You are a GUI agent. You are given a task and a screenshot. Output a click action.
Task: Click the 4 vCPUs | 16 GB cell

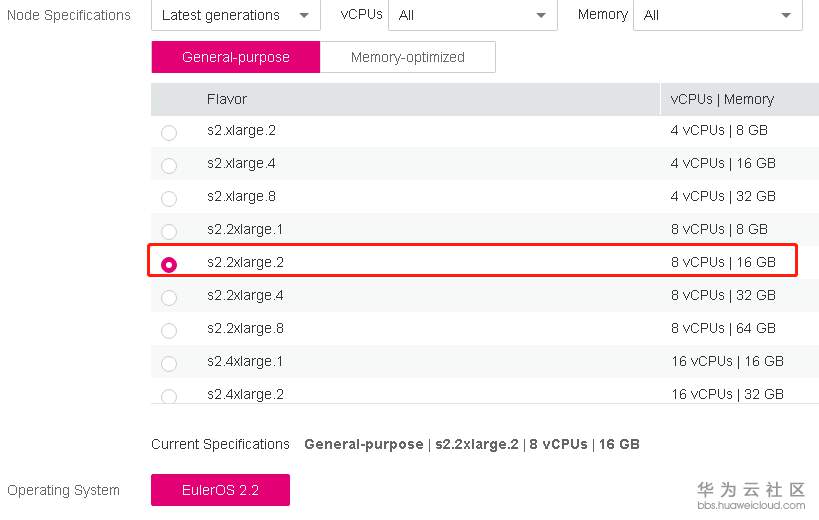point(723,163)
